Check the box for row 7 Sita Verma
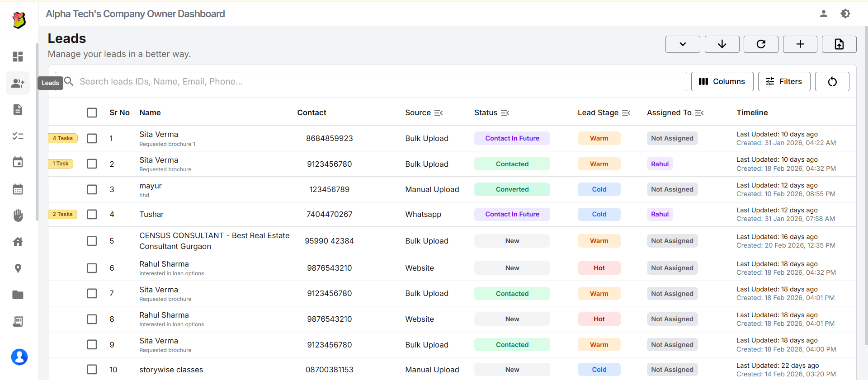Screen dimensions: 868x380 tap(92, 293)
